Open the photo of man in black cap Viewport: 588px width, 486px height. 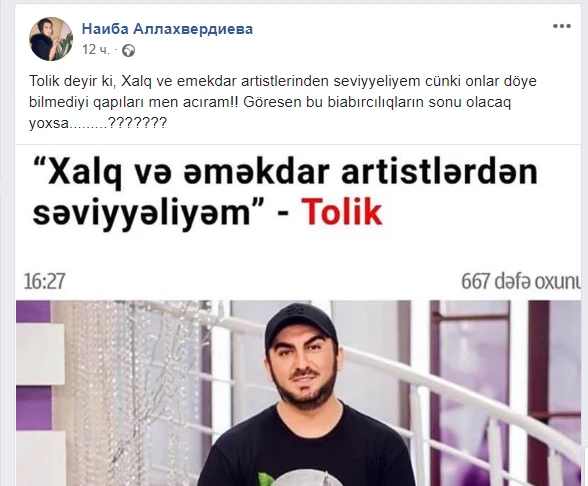tap(298, 393)
